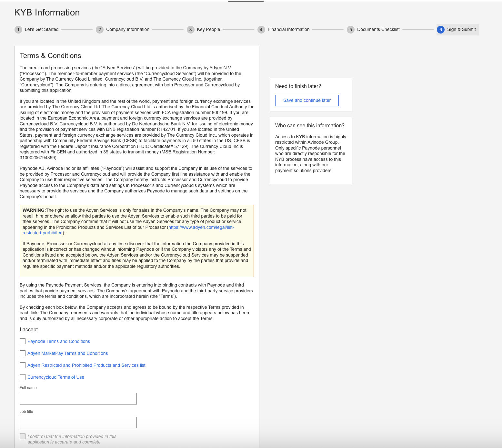Check Paynode Terms and Conditions acceptance box
The width and height of the screenshot is (502, 448).
[x=23, y=341]
